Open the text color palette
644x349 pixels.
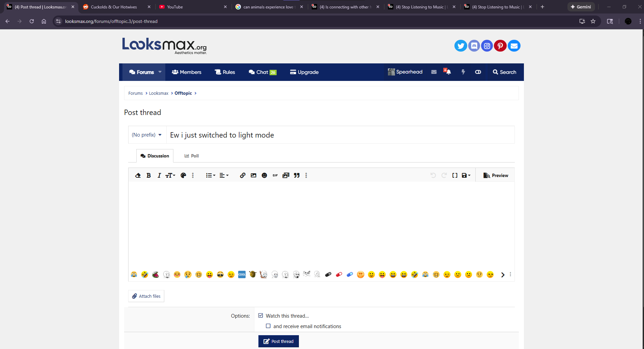click(183, 175)
